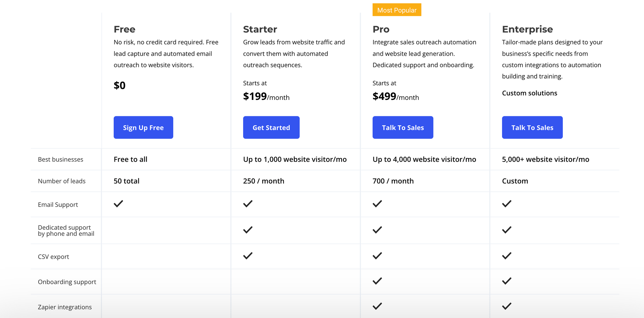Image resolution: width=644 pixels, height=318 pixels.
Task: Click the Number of leads row label
Action: click(62, 181)
